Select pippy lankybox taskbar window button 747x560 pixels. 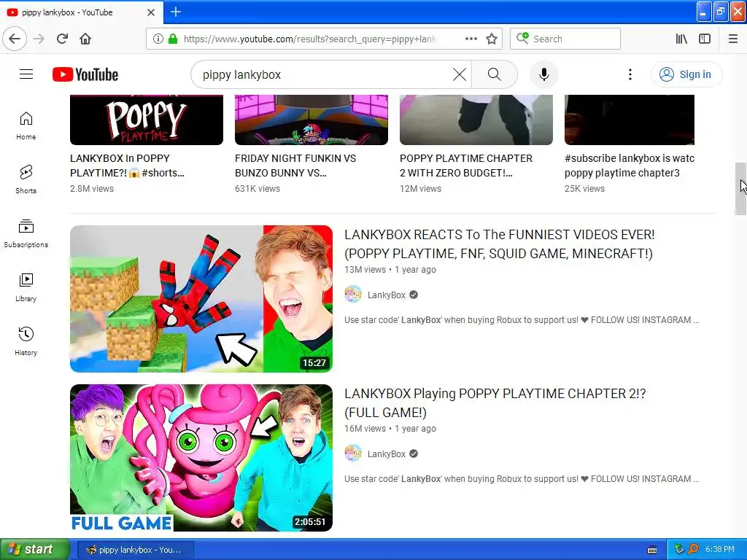135,550
